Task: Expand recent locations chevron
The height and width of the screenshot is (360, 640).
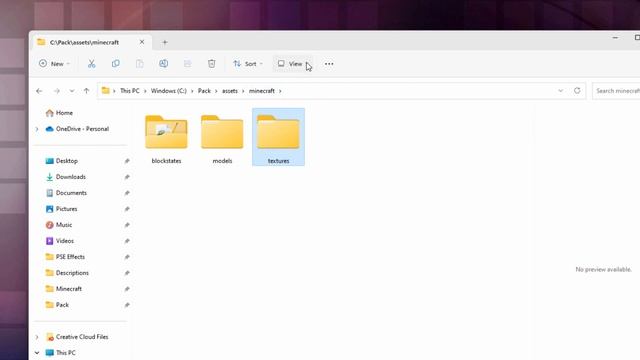Action: [x=72, y=91]
